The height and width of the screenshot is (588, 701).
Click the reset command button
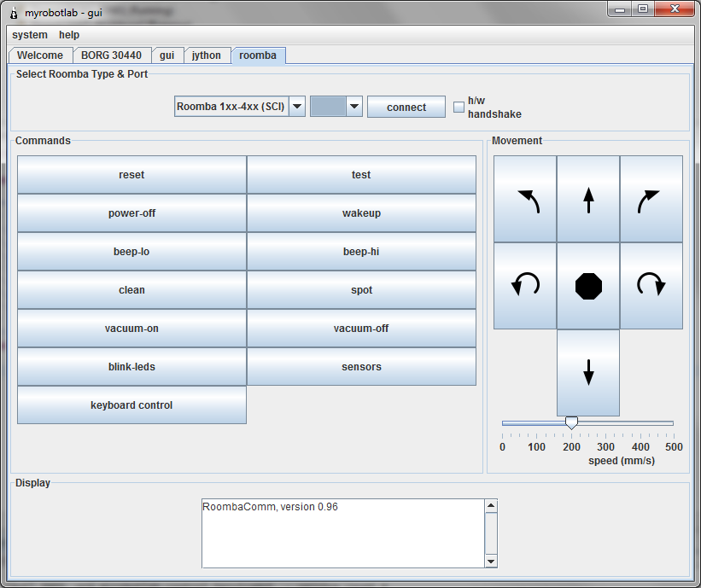click(131, 175)
